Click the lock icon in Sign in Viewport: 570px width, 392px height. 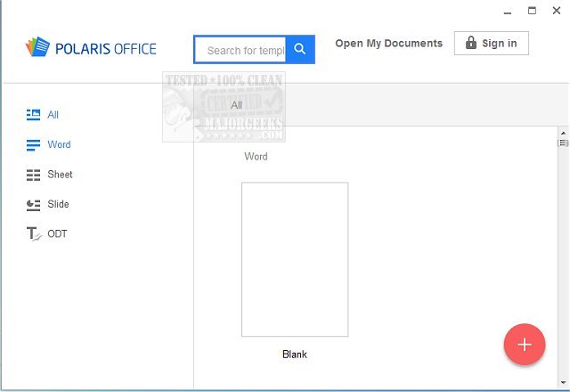[x=471, y=43]
